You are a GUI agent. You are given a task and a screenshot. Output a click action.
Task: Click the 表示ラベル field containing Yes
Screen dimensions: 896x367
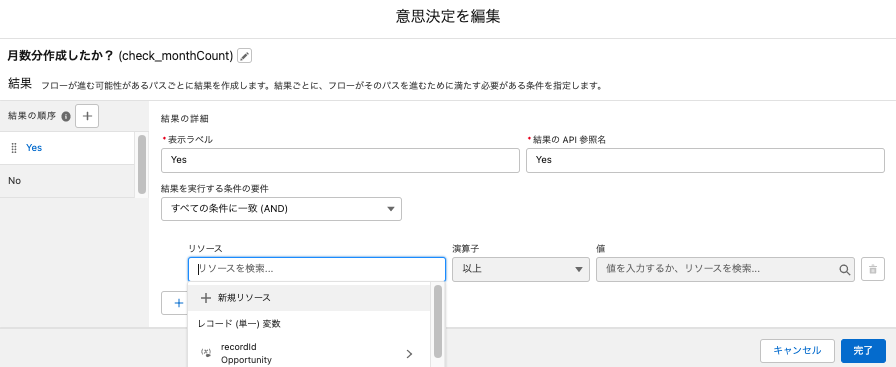click(340, 160)
